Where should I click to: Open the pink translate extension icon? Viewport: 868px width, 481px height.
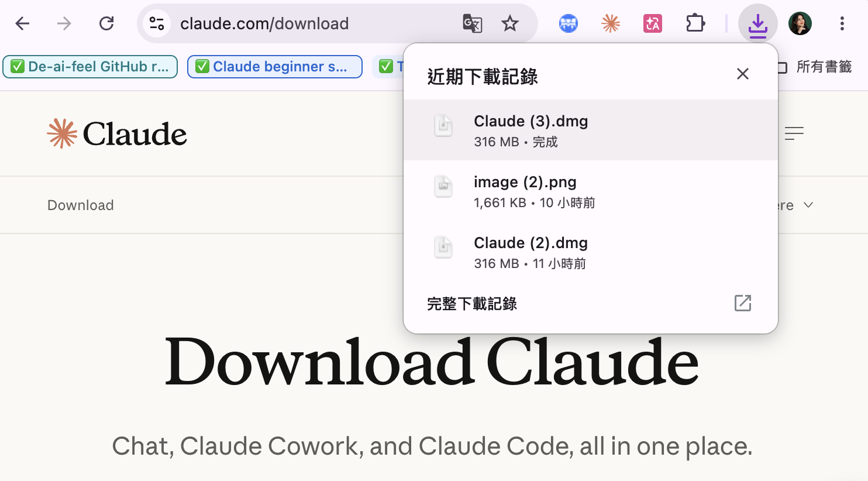[653, 23]
